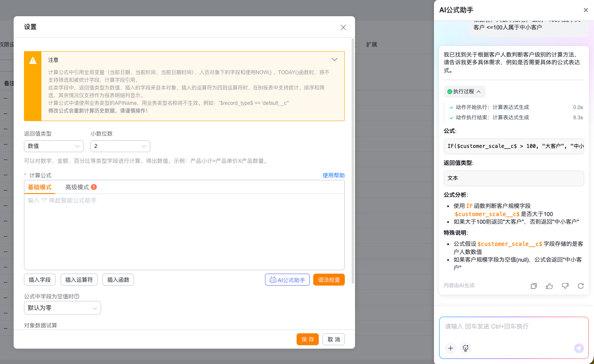Click the 取消 button
The width and height of the screenshot is (594, 364).
(x=334, y=339)
